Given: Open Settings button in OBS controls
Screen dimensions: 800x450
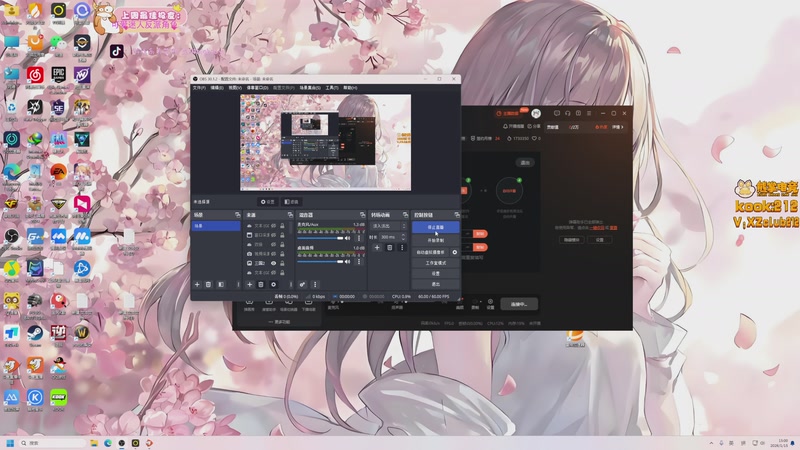Looking at the screenshot, I should coord(435,273).
